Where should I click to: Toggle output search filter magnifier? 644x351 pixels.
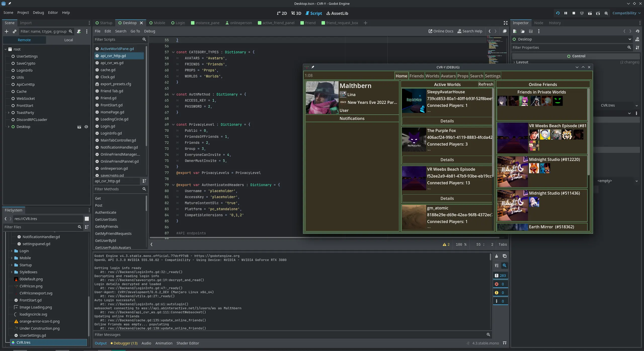tap(504, 266)
